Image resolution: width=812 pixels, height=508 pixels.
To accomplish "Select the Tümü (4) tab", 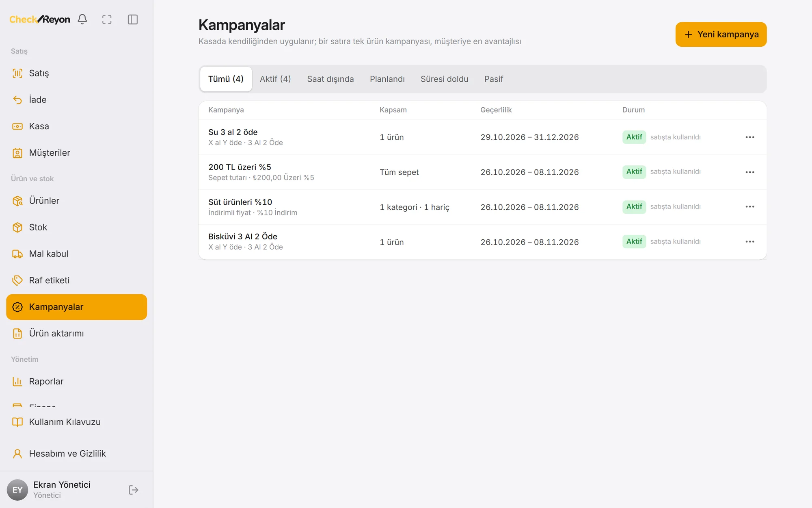I will [x=226, y=79].
